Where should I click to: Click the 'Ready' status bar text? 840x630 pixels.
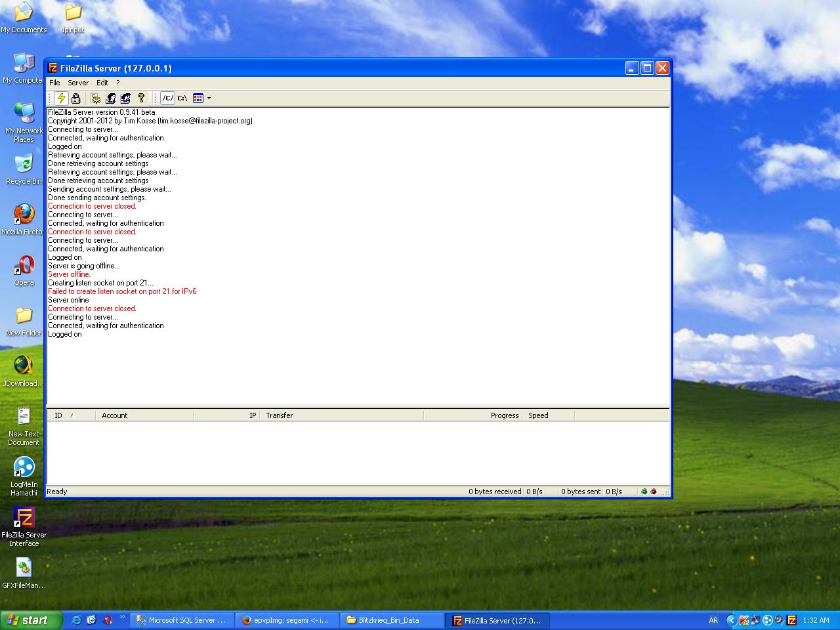57,492
